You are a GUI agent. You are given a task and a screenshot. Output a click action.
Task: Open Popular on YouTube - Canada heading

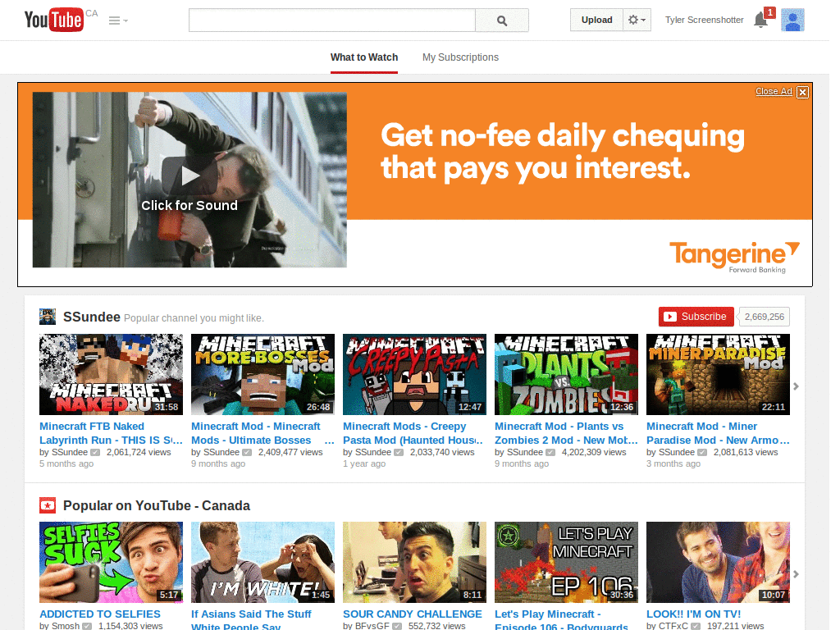coord(157,505)
